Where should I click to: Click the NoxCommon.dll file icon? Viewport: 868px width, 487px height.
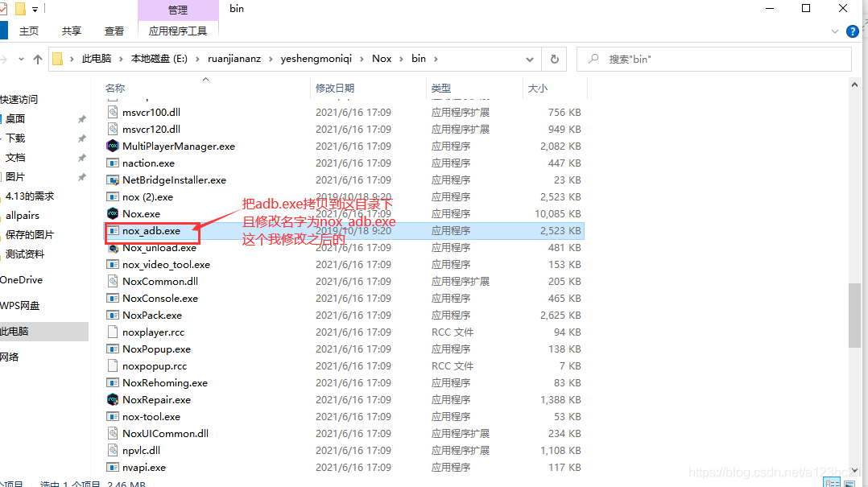click(x=113, y=281)
